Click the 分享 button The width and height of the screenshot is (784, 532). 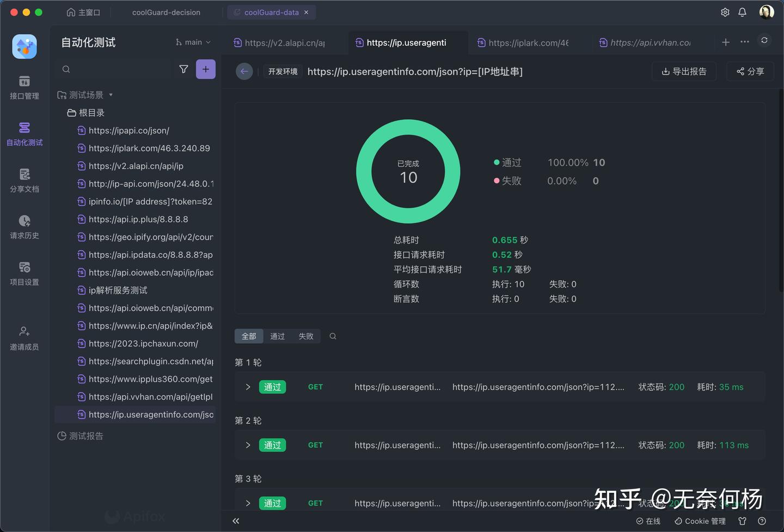[750, 71]
